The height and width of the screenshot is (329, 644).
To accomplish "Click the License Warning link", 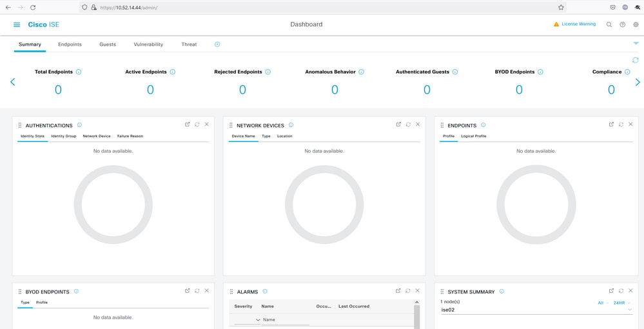I will point(579,25).
